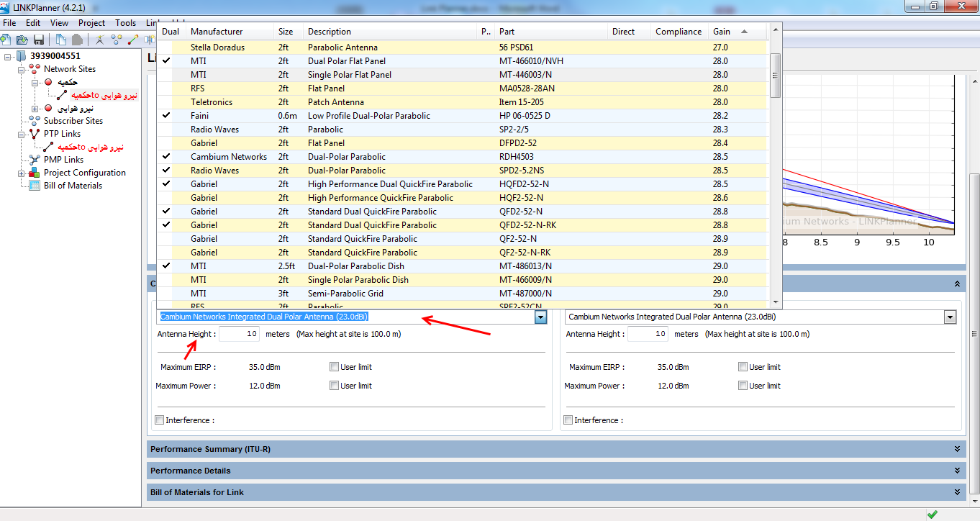Viewport: 980px width, 521px height.
Task: Click the Size column header
Action: click(288, 32)
